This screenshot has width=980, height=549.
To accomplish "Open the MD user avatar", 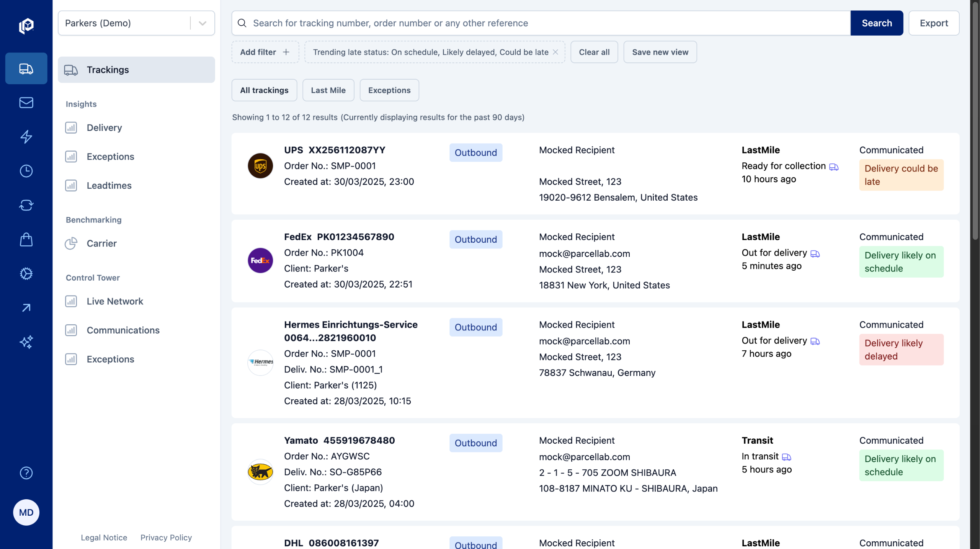I will (26, 512).
